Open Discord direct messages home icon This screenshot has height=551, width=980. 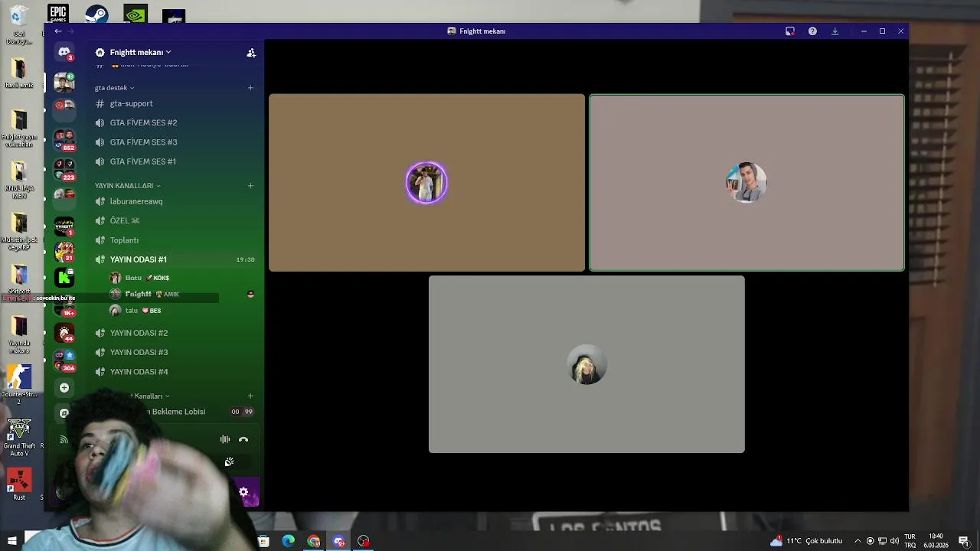(x=64, y=53)
